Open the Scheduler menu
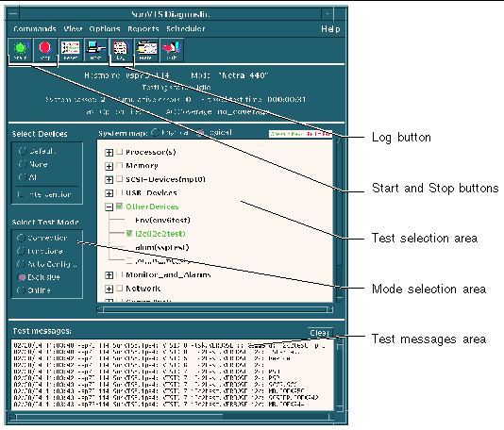 tap(186, 29)
